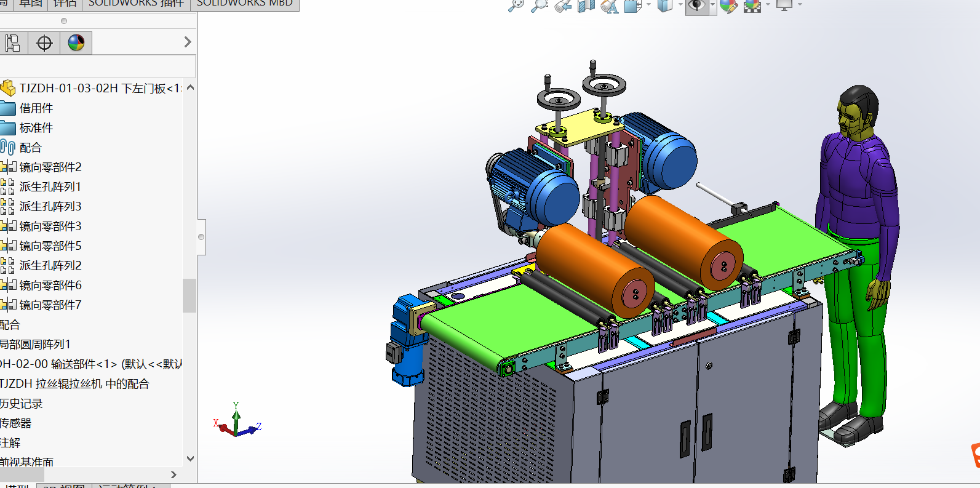Click the View Settings monitor icon

[784, 6]
